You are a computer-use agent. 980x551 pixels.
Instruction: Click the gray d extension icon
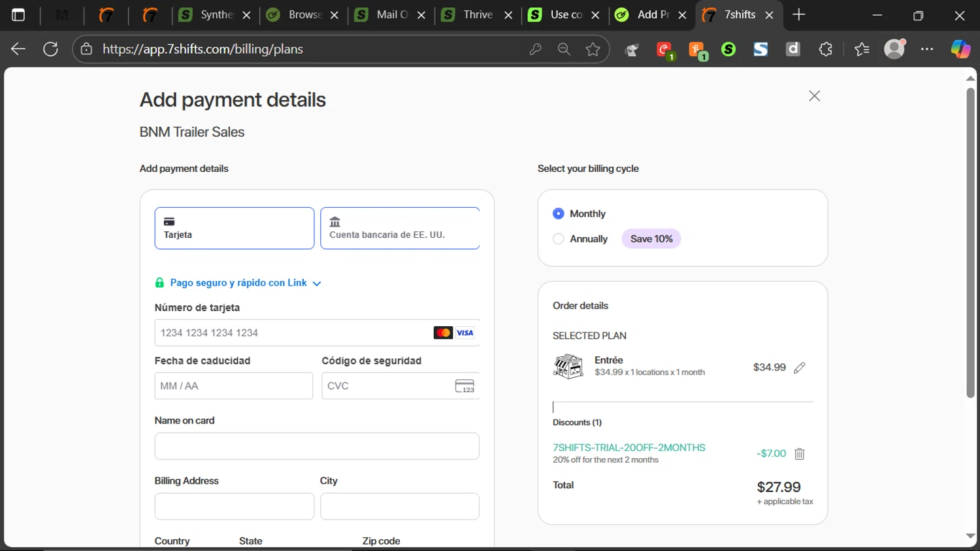pos(792,49)
